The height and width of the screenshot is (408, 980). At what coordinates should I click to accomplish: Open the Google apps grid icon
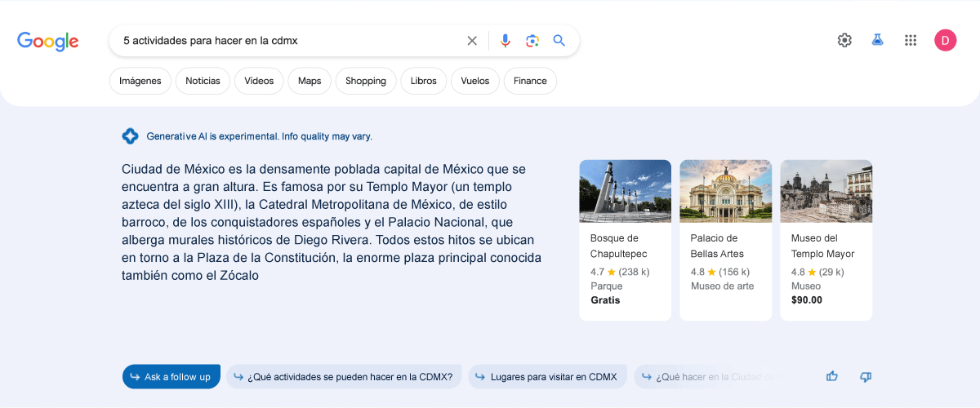pos(911,40)
